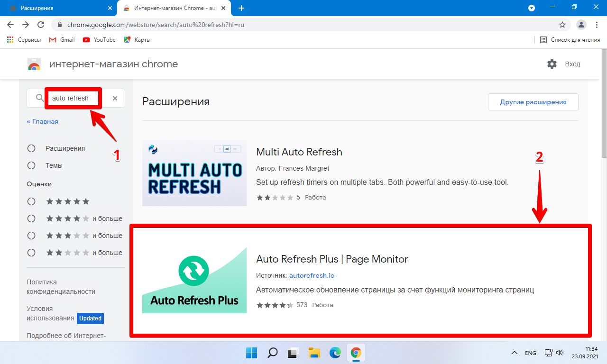Click the Вход sign-in link

coord(572,64)
